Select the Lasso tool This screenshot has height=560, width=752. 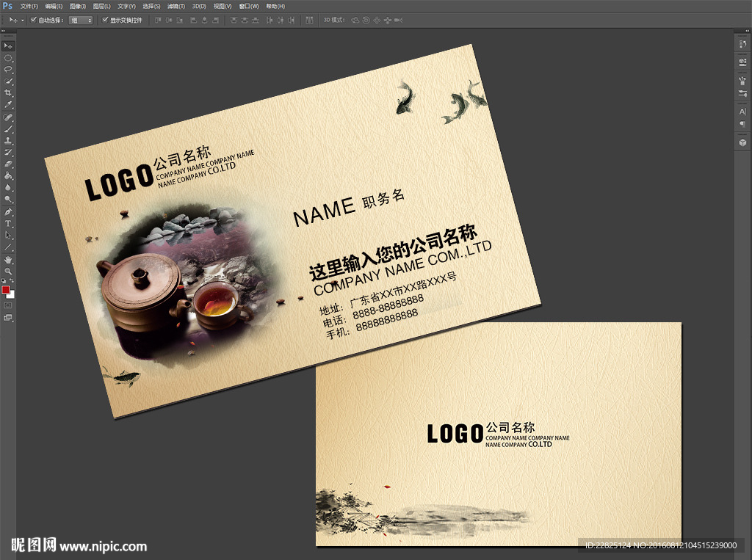click(x=8, y=70)
